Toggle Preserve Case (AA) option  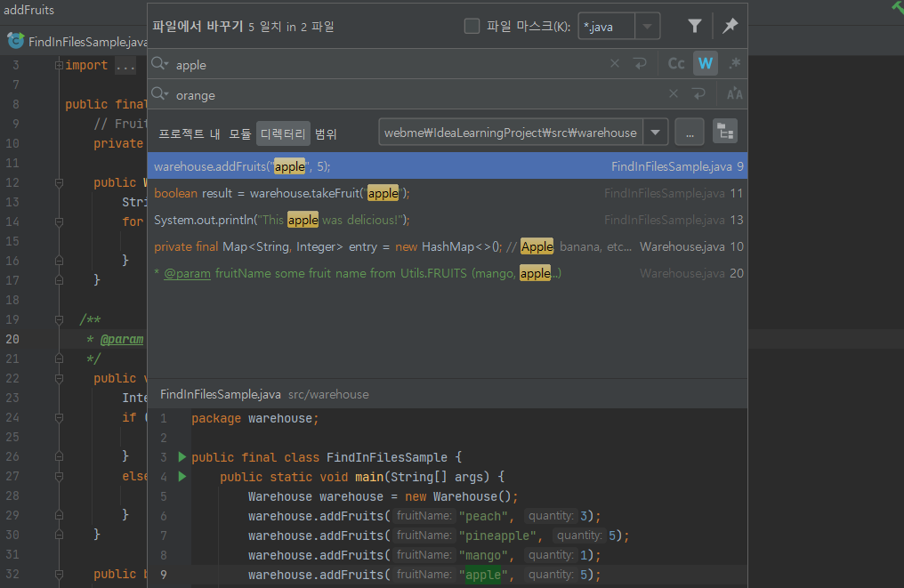click(735, 94)
